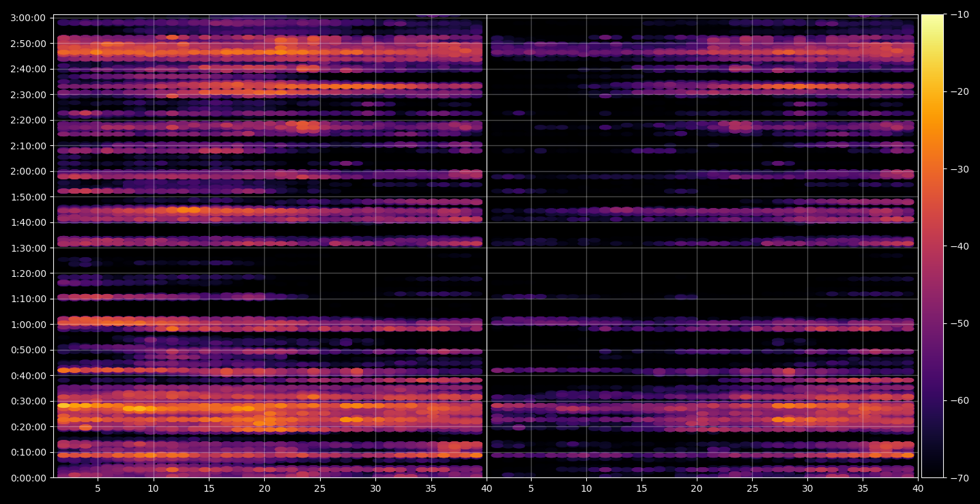The image size is (980, 504).
Task: Click the 0:00:00 y-axis time label
Action: [x=28, y=478]
